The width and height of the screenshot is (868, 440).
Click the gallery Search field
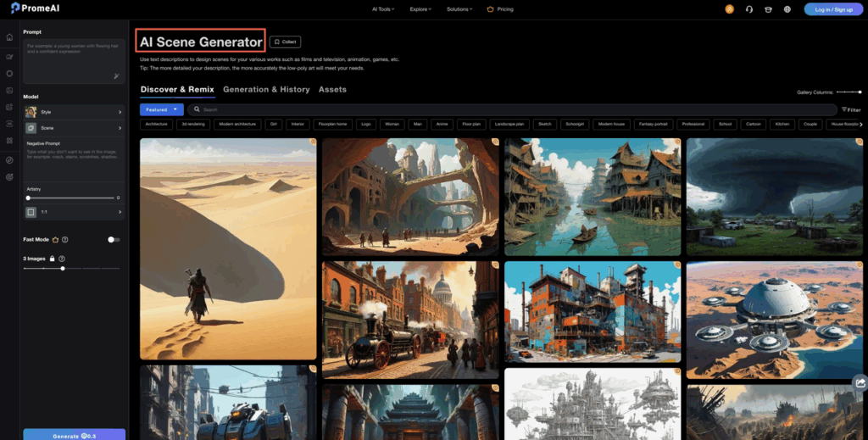click(512, 109)
